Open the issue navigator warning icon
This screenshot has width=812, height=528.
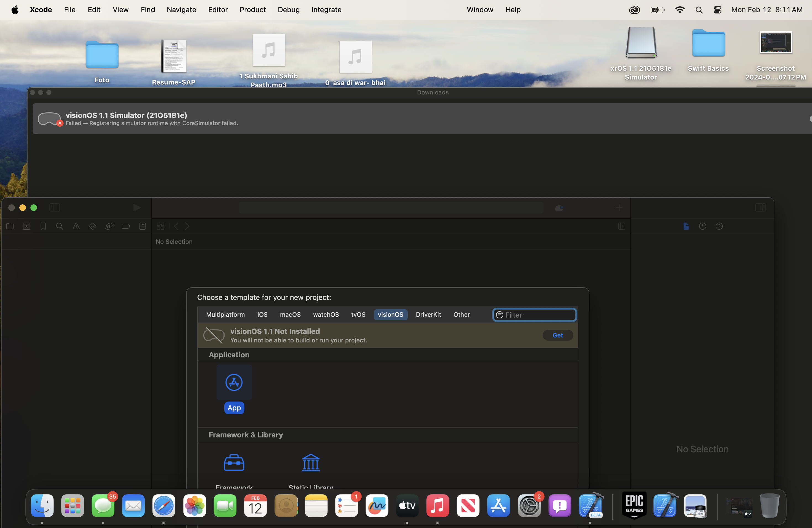pyautogui.click(x=76, y=226)
